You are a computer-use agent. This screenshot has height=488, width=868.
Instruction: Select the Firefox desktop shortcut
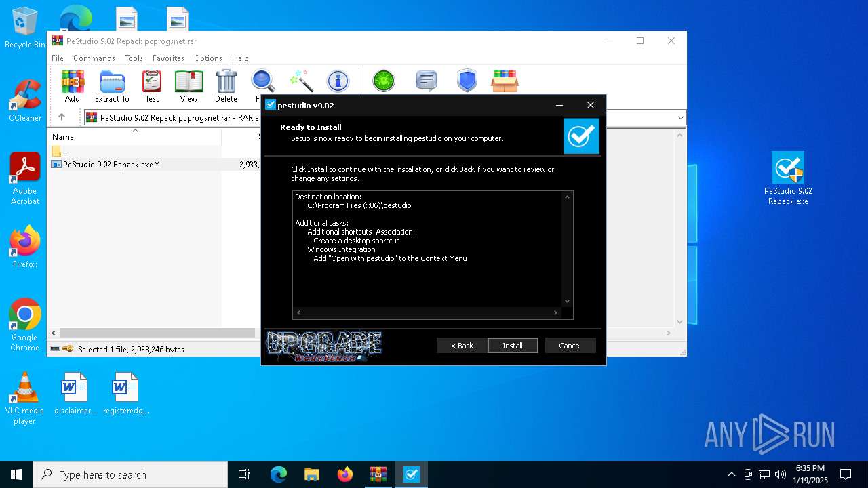click(24, 247)
